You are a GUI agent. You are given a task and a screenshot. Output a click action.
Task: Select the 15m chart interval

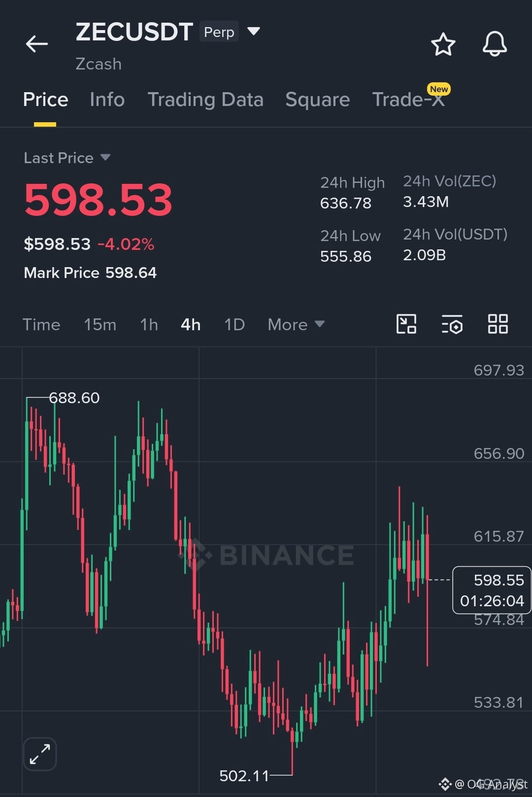(100, 324)
